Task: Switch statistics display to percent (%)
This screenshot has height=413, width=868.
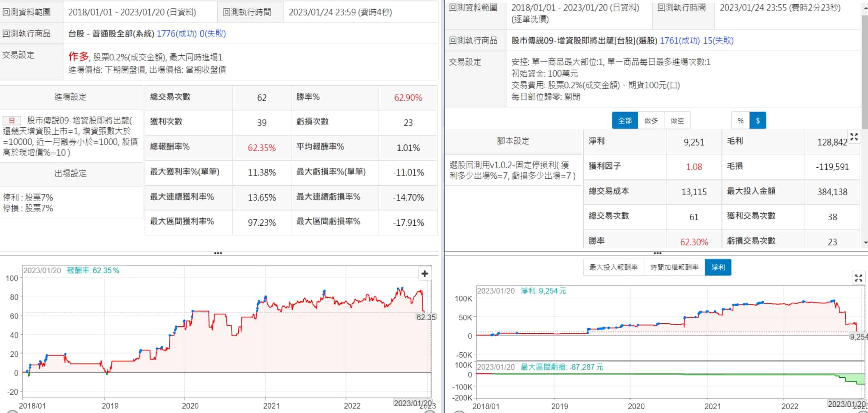Action: (740, 121)
